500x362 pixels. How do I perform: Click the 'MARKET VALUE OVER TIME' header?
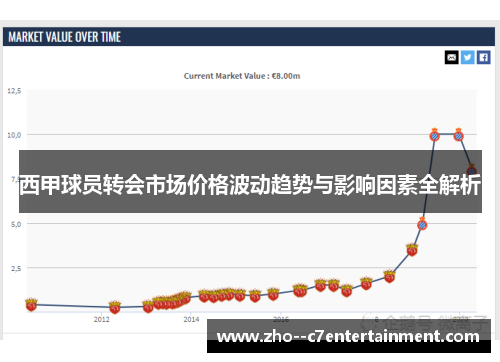coord(64,37)
